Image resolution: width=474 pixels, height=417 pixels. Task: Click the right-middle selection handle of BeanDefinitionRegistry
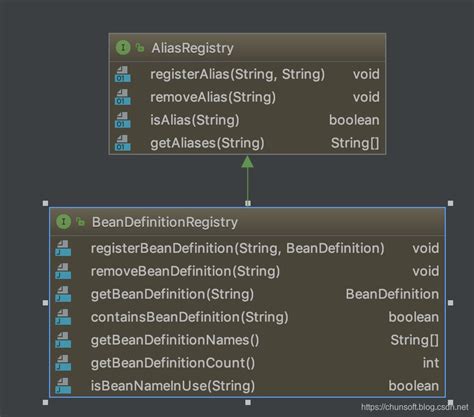pos(451,303)
